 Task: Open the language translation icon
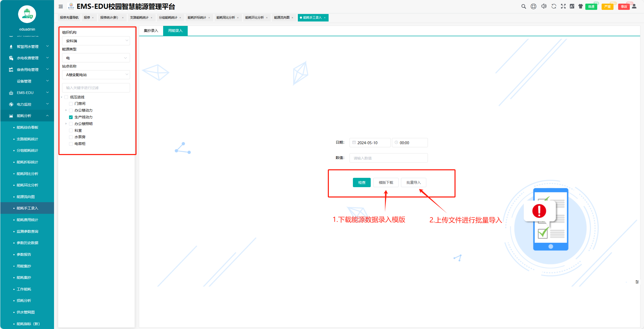572,6
